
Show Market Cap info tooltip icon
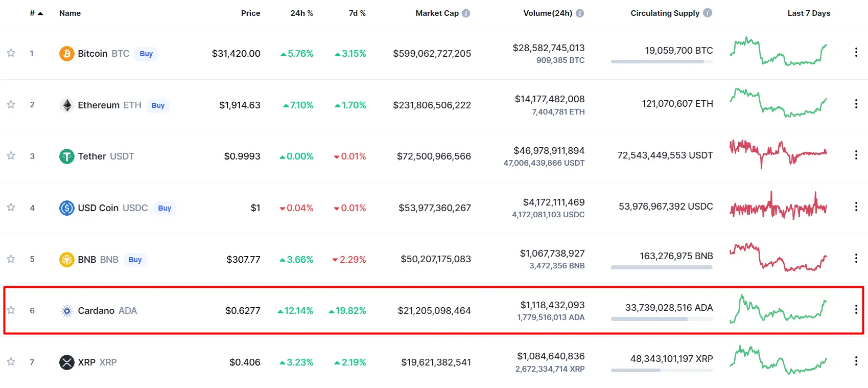(x=466, y=13)
